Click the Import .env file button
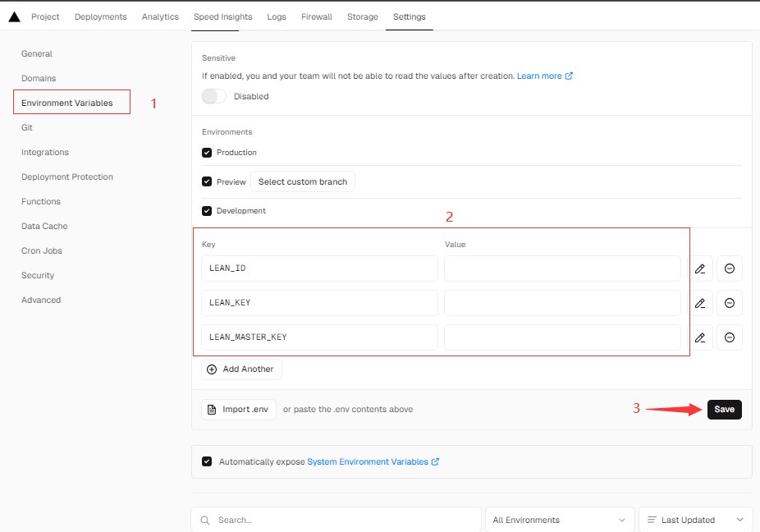 (238, 409)
